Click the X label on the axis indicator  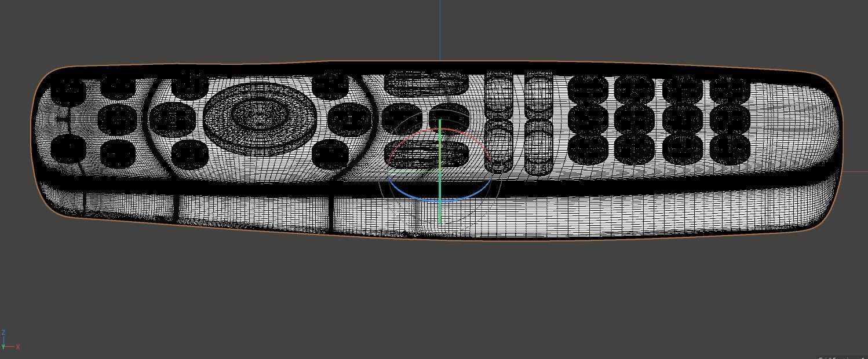tap(18, 346)
